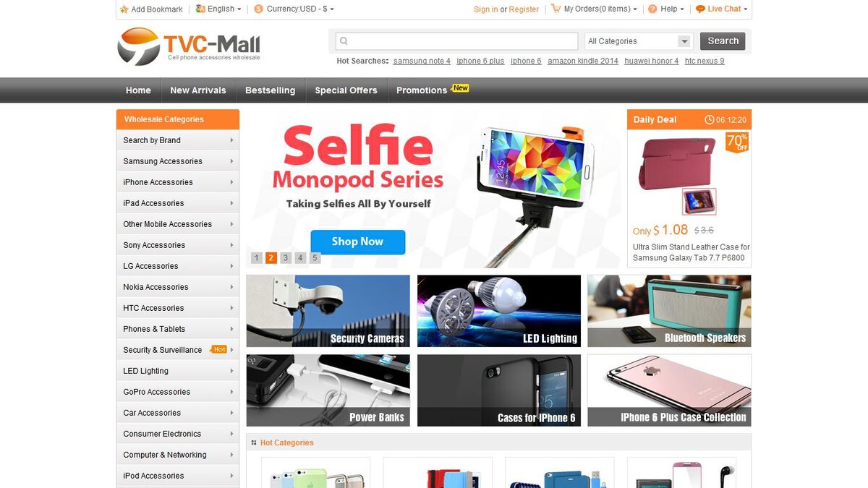868x488 pixels.
Task: Click the shopping cart icon by My Orders
Action: [556, 9]
